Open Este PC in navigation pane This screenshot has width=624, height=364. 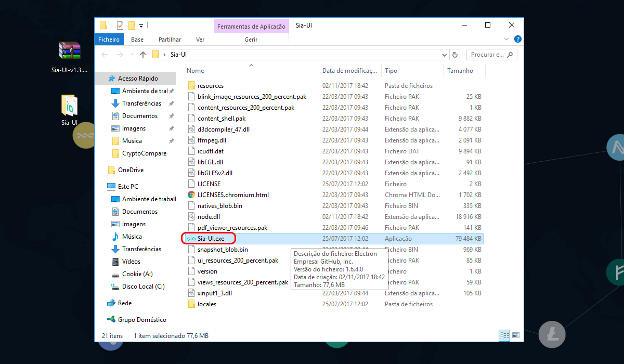click(128, 187)
